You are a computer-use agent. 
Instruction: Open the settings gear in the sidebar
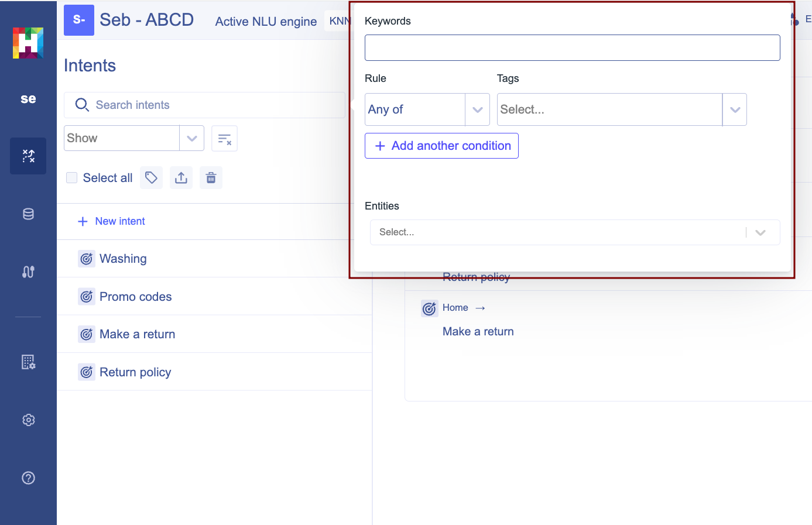(28, 420)
